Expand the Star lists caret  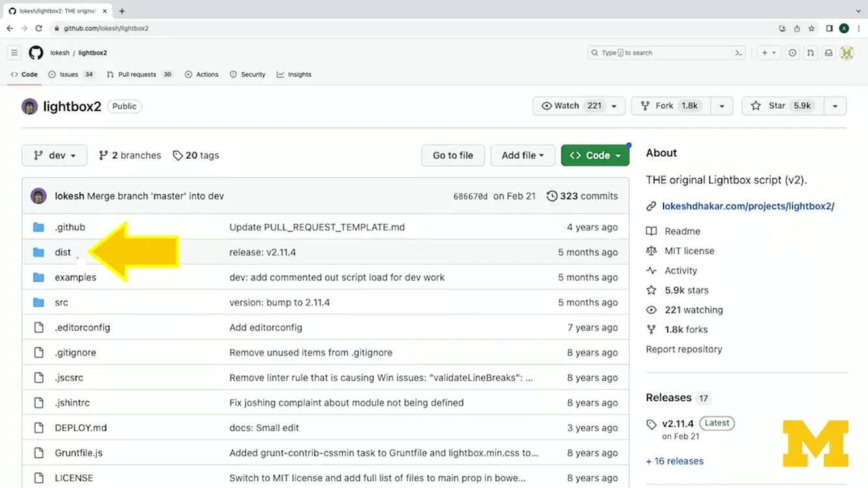point(835,106)
